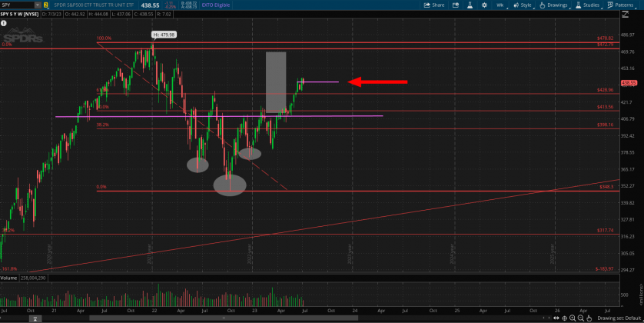
Task: Click the EXTO Eligible label
Action: point(216,5)
